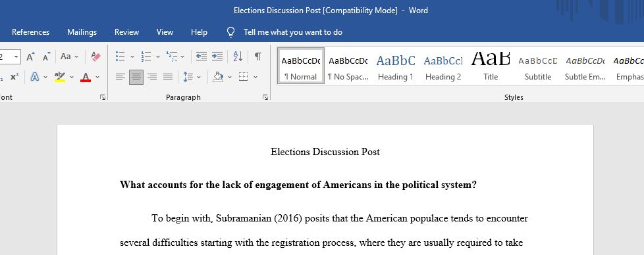Image resolution: width=644 pixels, height=255 pixels.
Task: Open the Multilevel List dropdown arrow
Action: click(x=182, y=57)
